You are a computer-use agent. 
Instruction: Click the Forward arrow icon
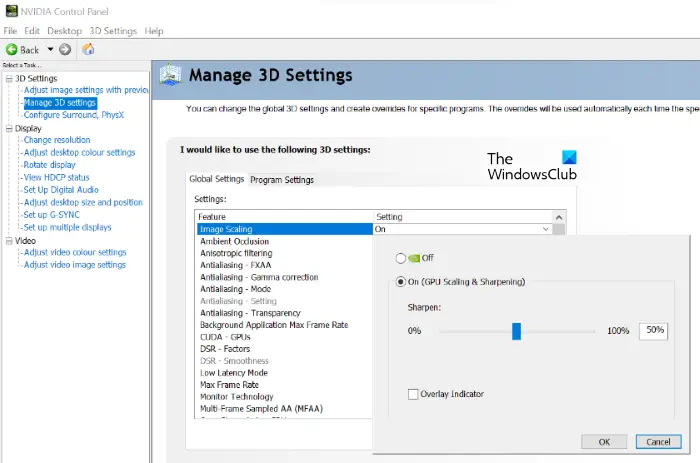click(x=65, y=50)
